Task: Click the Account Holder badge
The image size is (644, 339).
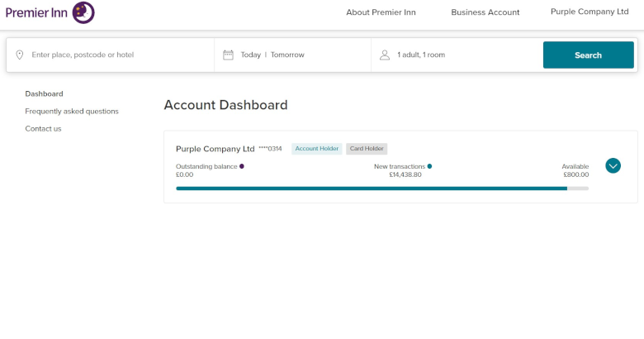Action: 317,149
